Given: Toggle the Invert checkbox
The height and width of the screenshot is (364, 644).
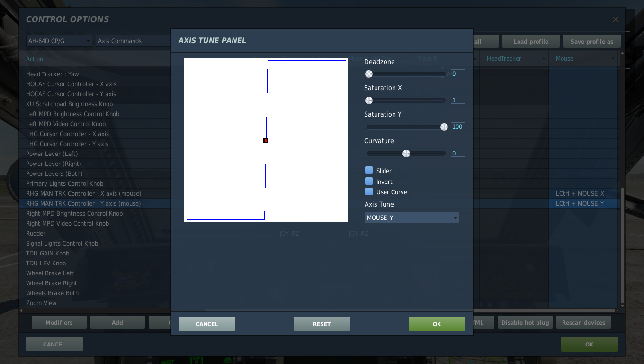Looking at the screenshot, I should pyautogui.click(x=369, y=182).
